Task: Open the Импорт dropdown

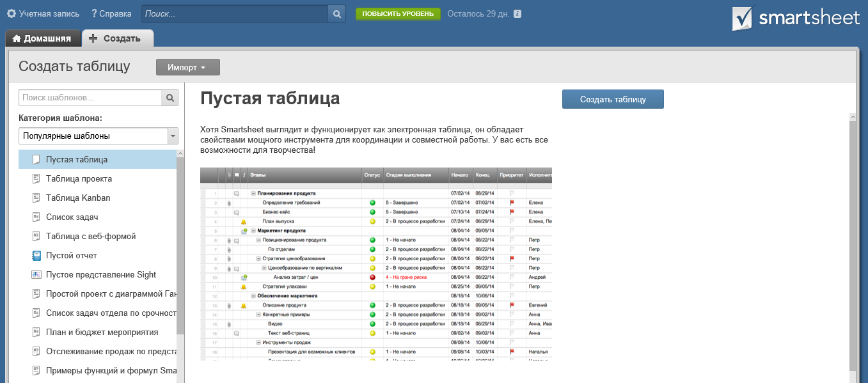Action: pyautogui.click(x=187, y=66)
